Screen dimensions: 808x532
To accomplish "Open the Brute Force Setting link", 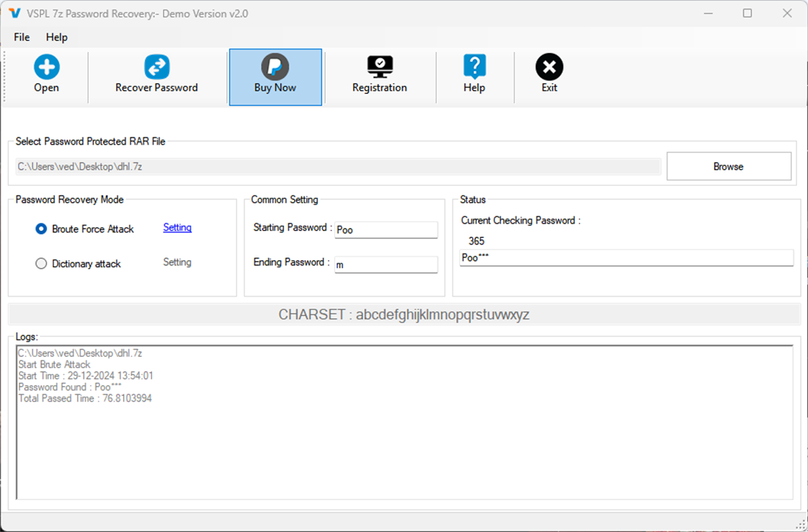I will coord(176,228).
